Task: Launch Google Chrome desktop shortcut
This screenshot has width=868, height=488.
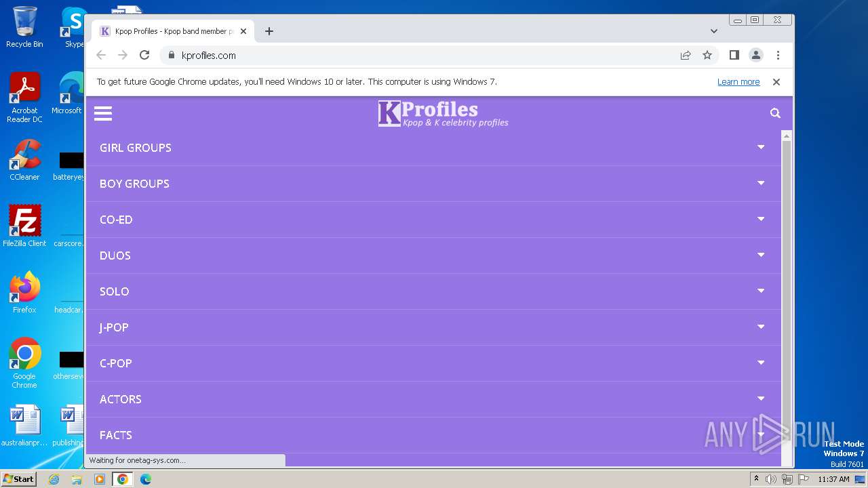Action: click(x=24, y=363)
